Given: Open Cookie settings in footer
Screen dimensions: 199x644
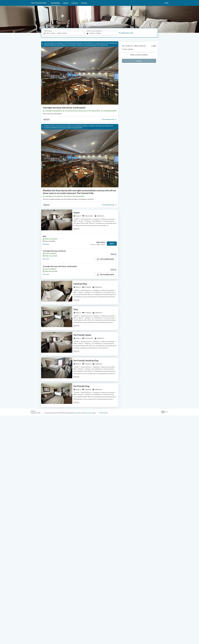Looking at the screenshot, I should (103, 413).
